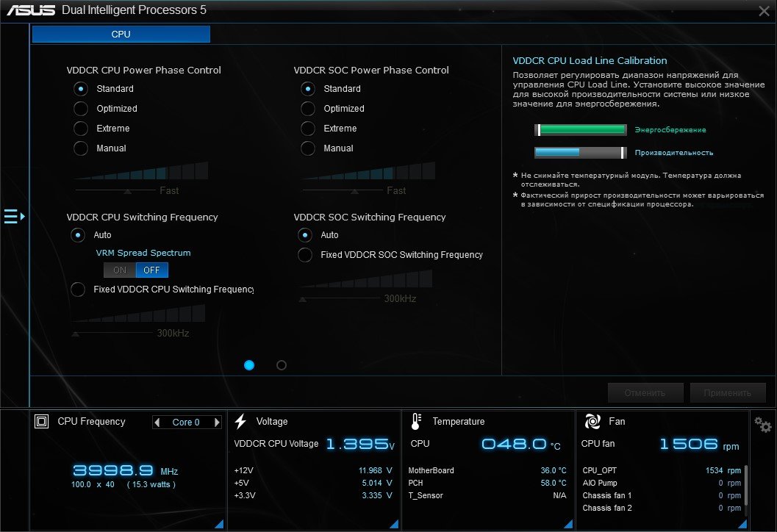
Task: Adjust the CPU switching frequency 300kHz slider
Action: coord(75,334)
